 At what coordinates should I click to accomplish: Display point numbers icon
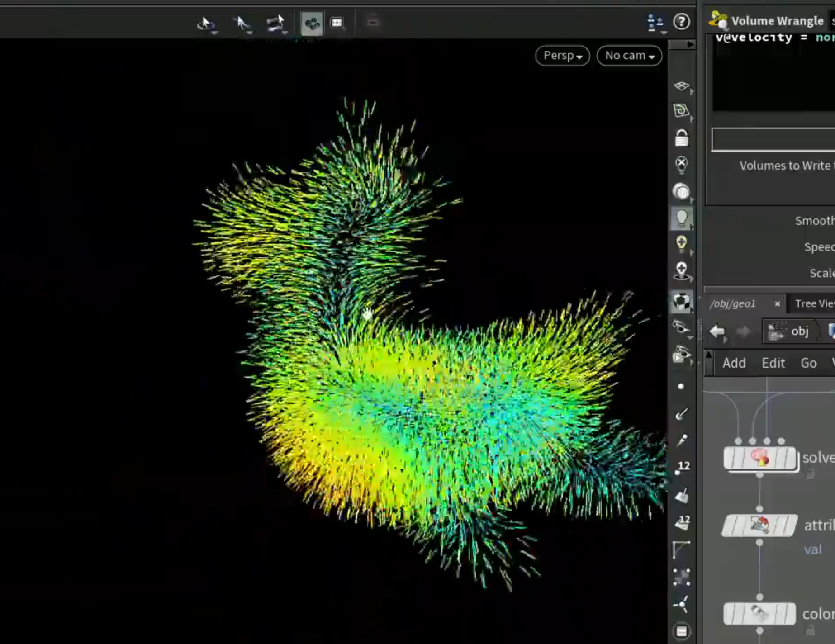pyautogui.click(x=682, y=468)
